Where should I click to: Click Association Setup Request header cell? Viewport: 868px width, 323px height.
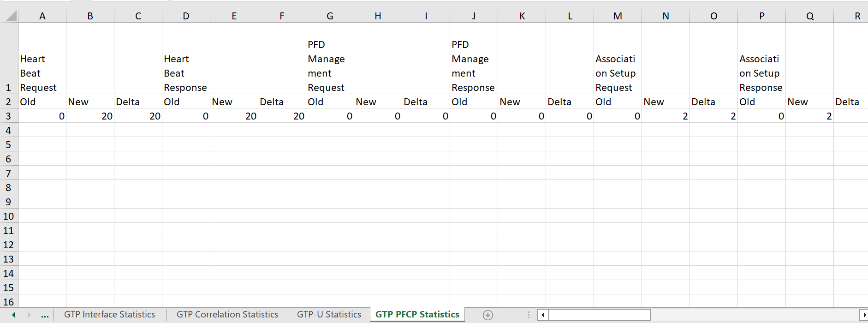pyautogui.click(x=618, y=59)
